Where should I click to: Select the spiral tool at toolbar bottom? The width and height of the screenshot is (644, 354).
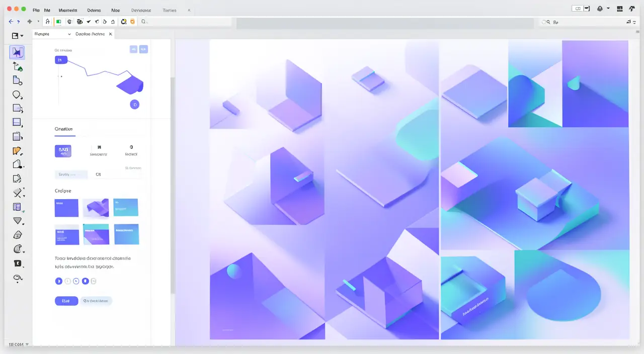pyautogui.click(x=18, y=278)
